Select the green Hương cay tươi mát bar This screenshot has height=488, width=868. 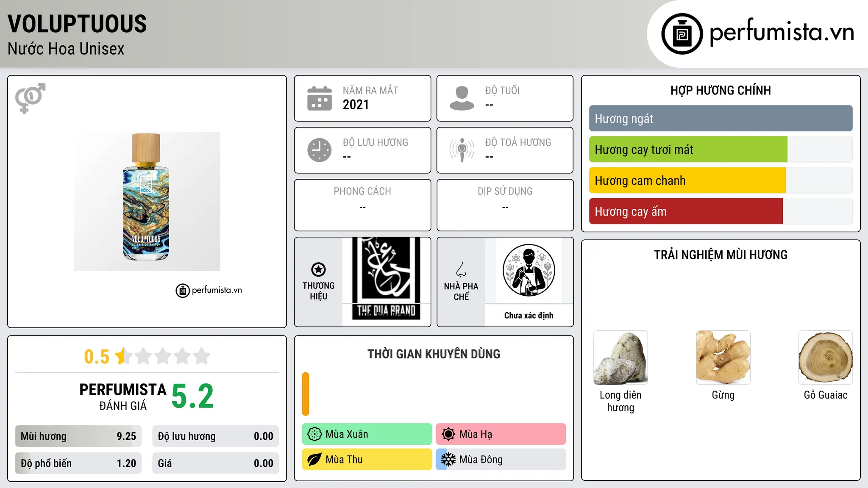pos(688,150)
